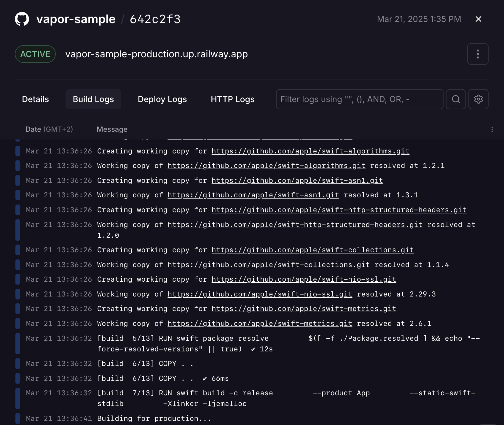Click the blue marker beside the 7/13 build step
This screenshot has width=504, height=425.
17,398
